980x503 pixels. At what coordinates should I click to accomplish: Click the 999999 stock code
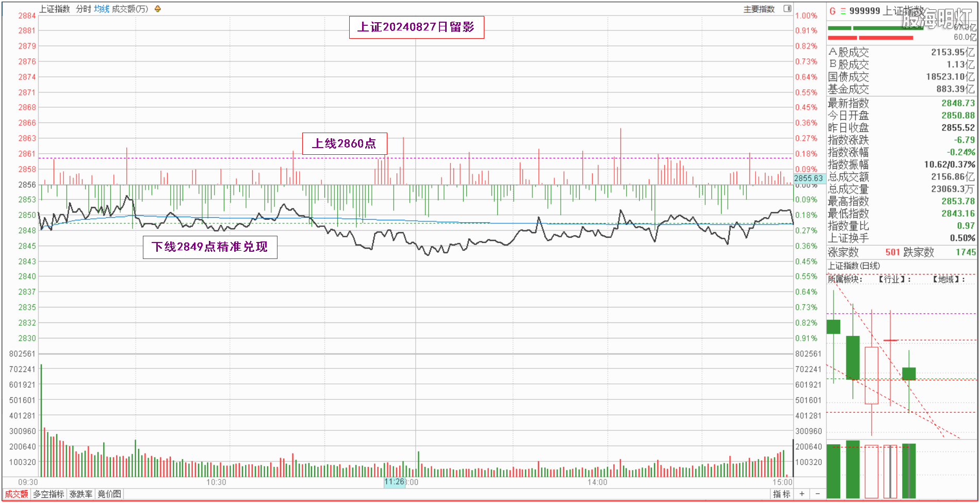coord(865,11)
